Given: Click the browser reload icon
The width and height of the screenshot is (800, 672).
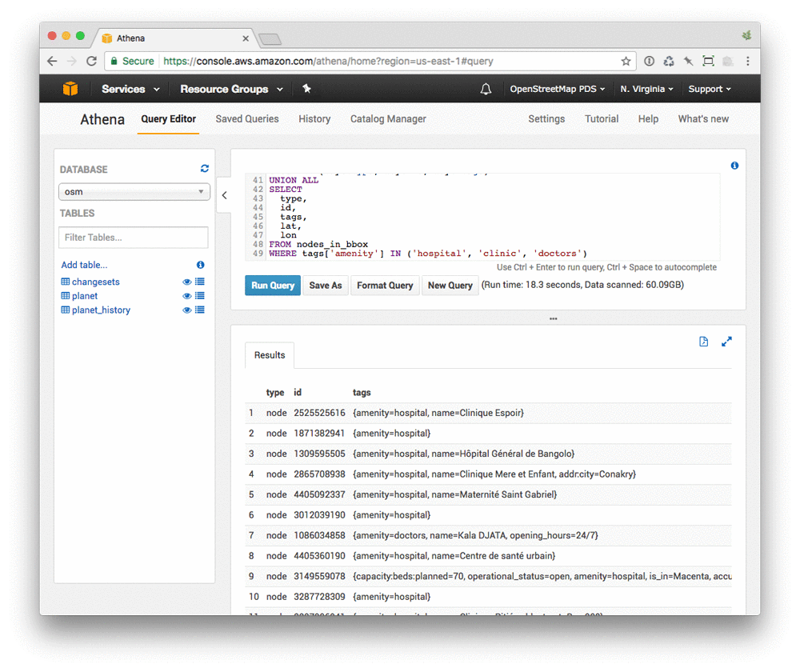Looking at the screenshot, I should coord(91,62).
